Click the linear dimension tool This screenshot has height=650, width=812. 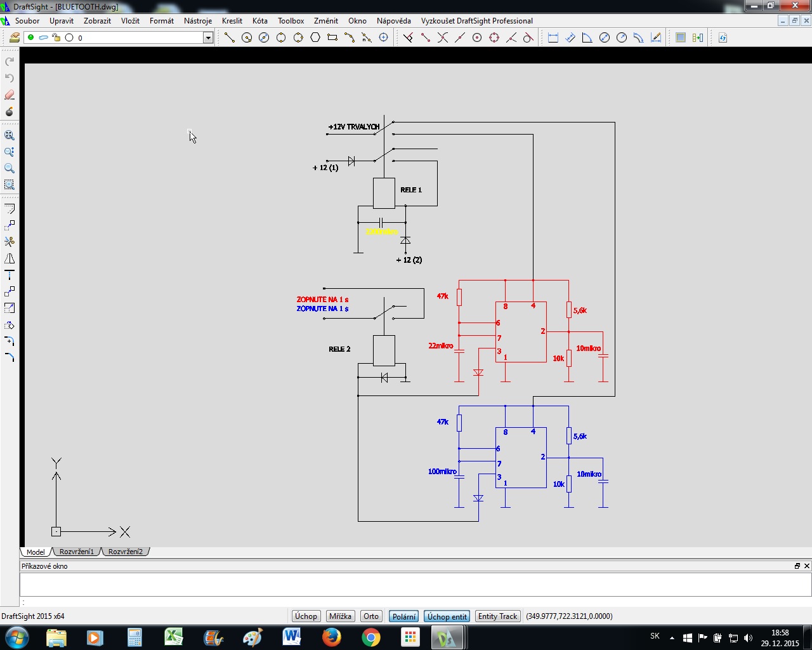pos(553,38)
